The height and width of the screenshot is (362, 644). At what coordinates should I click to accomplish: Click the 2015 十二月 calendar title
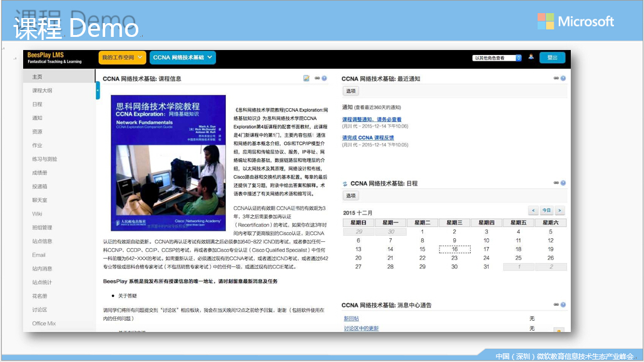coord(358,213)
